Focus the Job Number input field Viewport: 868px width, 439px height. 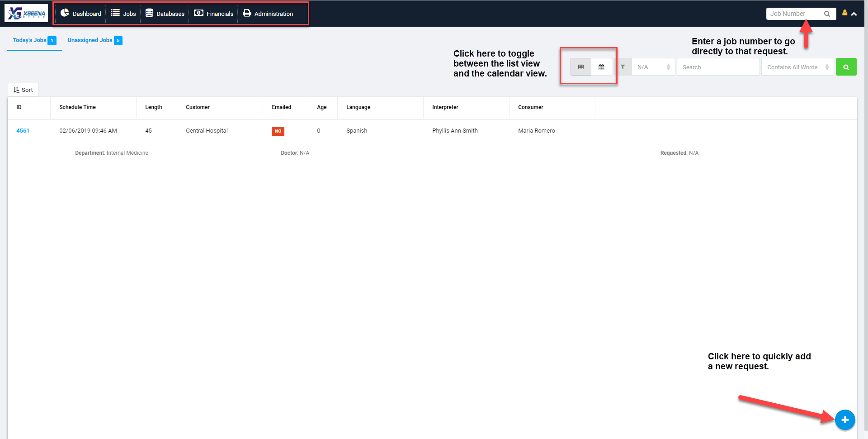(x=792, y=14)
